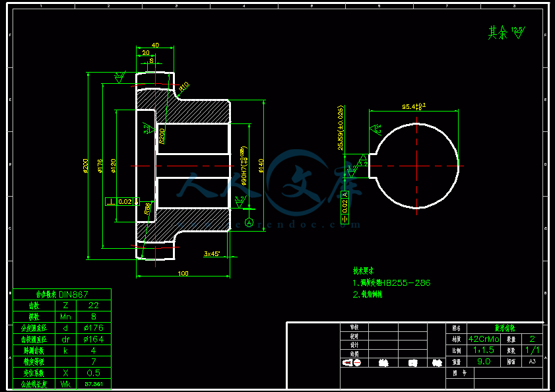This screenshot has width=555, height=392.
Task: Click the DIN867 table header cell
Action: coord(62,294)
